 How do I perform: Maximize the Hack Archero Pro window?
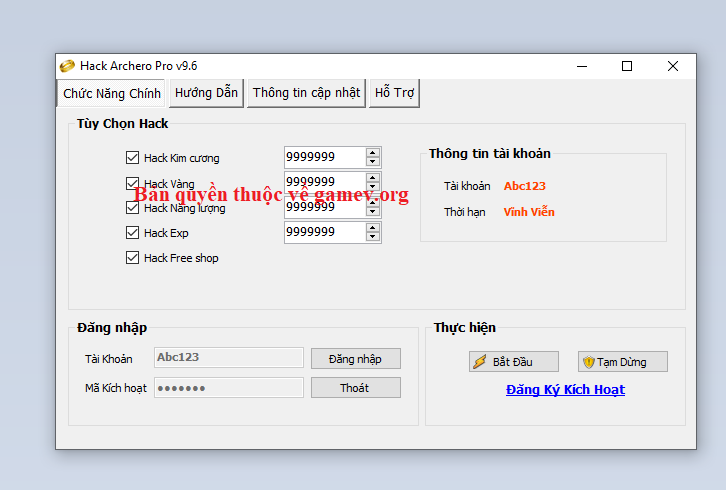627,66
